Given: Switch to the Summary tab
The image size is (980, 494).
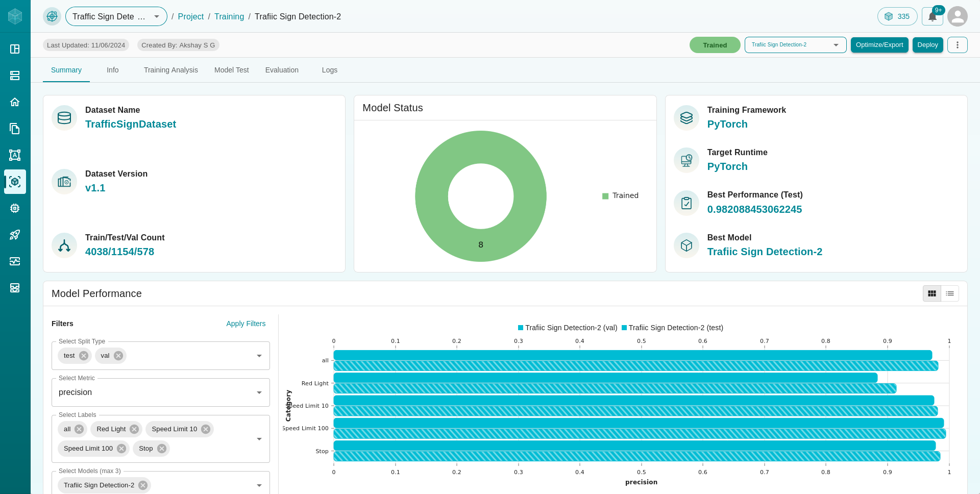Looking at the screenshot, I should click(x=66, y=70).
